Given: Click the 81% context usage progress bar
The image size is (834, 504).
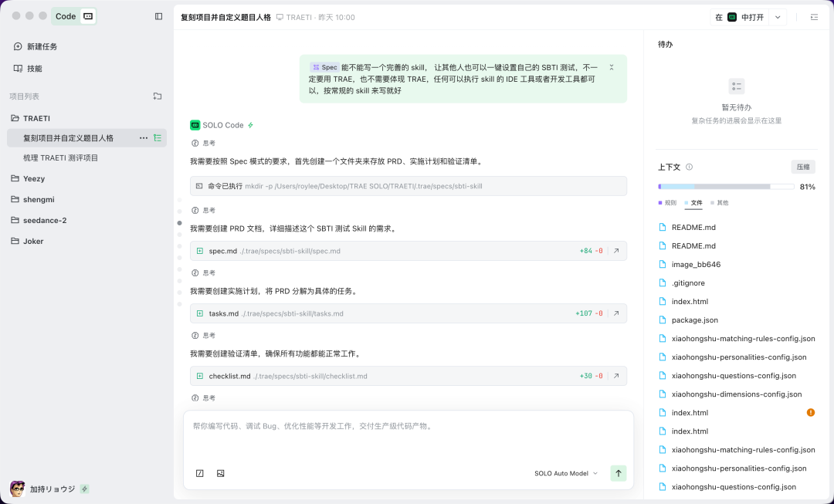Looking at the screenshot, I should 726,186.
